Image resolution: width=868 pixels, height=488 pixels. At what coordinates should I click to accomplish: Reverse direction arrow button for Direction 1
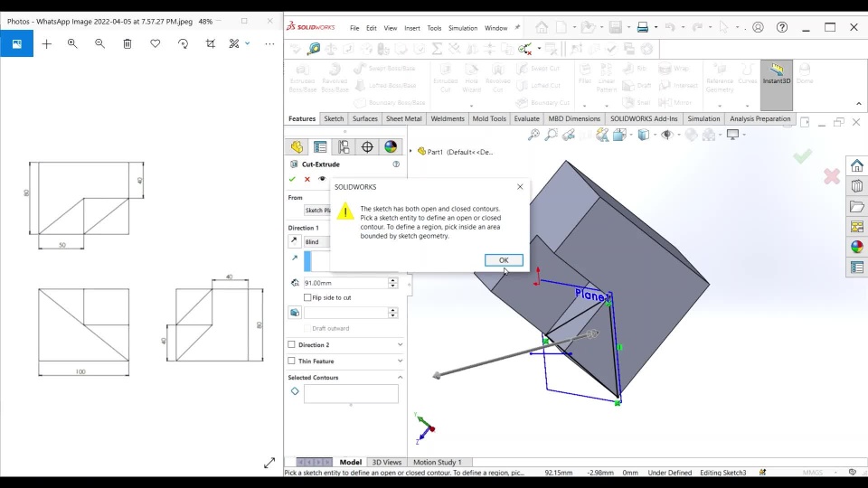coord(295,241)
